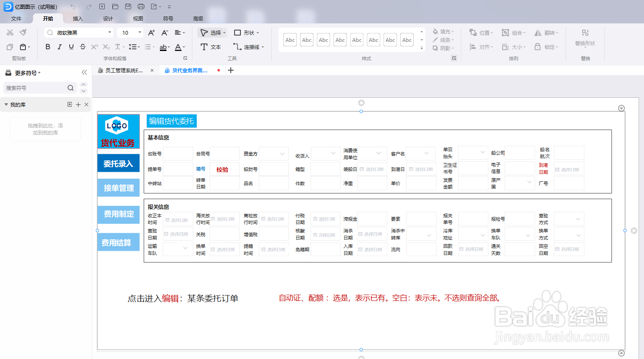Toggle Underline formatting

tap(71, 47)
